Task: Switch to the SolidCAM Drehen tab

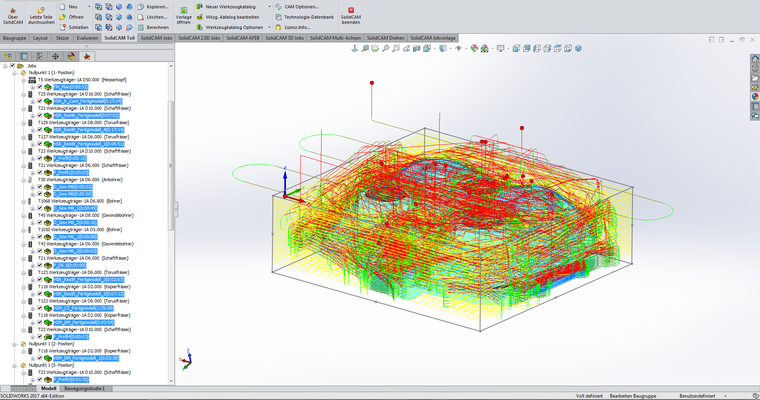Action: [386, 38]
